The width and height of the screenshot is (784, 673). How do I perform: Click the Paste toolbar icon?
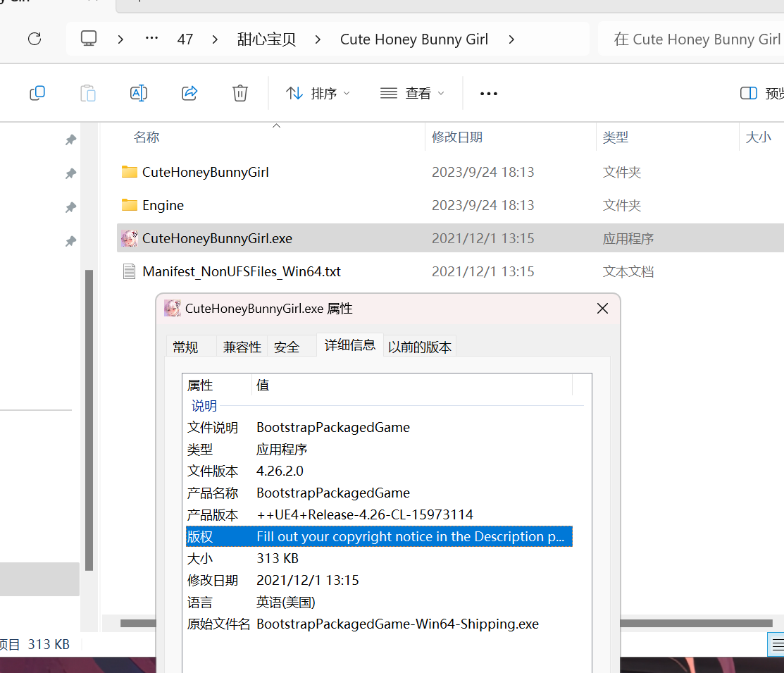pyautogui.click(x=88, y=93)
